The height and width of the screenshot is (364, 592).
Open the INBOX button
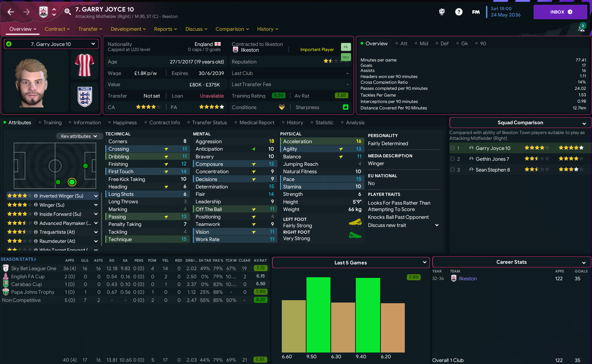click(560, 12)
